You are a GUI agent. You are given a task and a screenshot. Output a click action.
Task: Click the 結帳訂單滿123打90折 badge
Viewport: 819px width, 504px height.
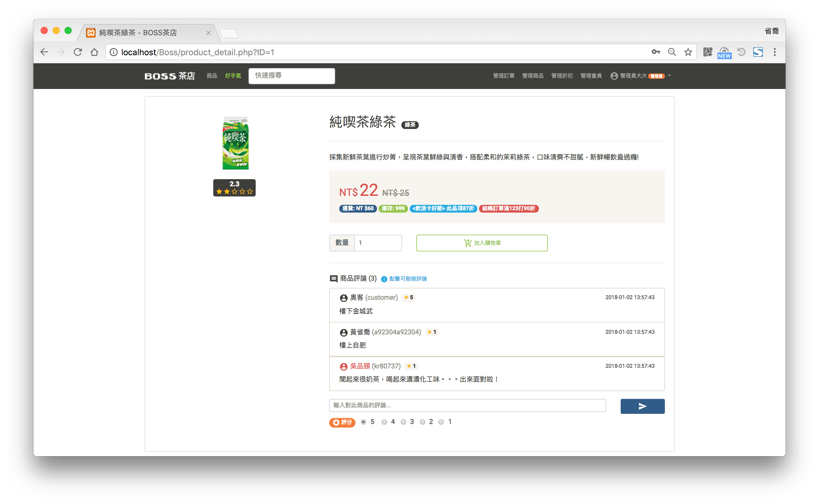point(509,208)
